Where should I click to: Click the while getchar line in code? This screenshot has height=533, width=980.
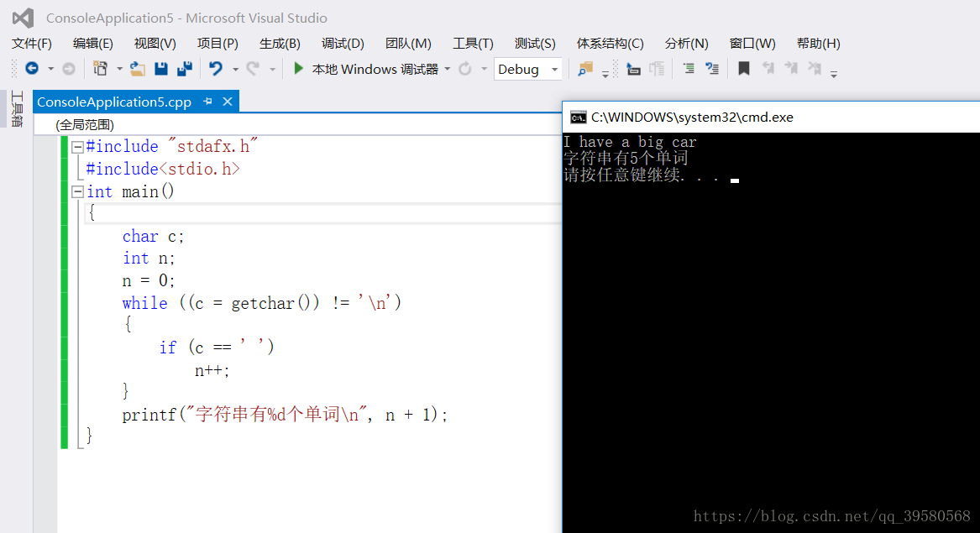coord(262,303)
